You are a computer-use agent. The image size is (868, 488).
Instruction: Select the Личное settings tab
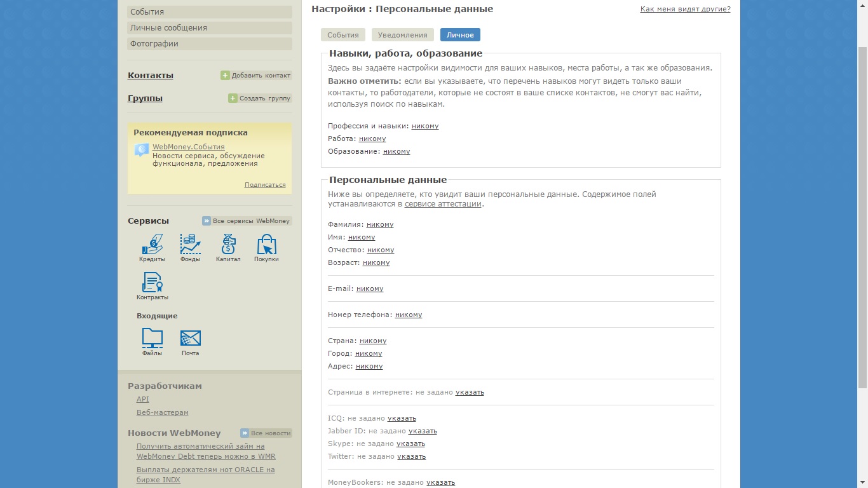pyautogui.click(x=460, y=35)
